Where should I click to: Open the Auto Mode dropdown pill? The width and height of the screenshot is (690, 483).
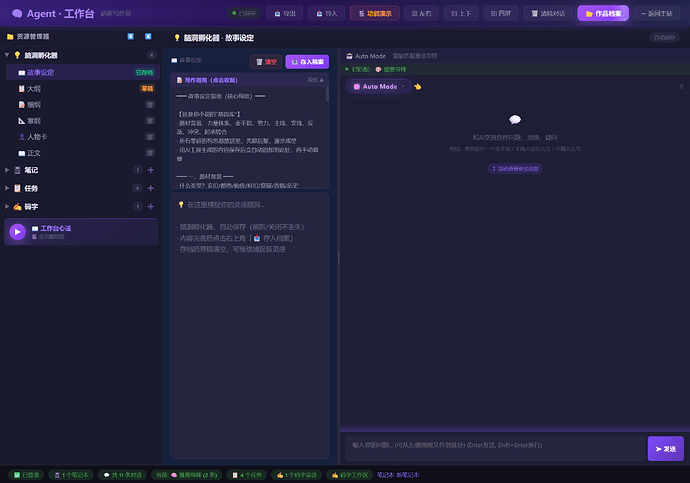click(378, 87)
